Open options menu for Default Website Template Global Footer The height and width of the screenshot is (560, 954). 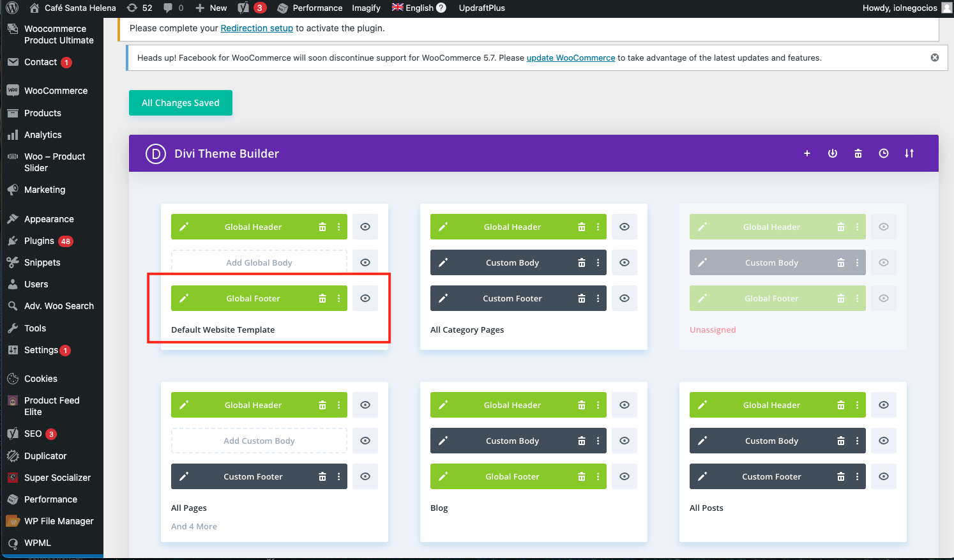coord(339,298)
